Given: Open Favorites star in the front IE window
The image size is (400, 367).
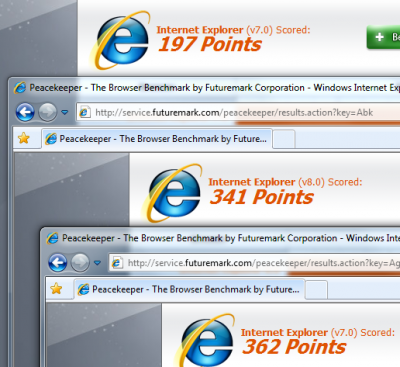Looking at the screenshot, I should pyautogui.click(x=56, y=289).
